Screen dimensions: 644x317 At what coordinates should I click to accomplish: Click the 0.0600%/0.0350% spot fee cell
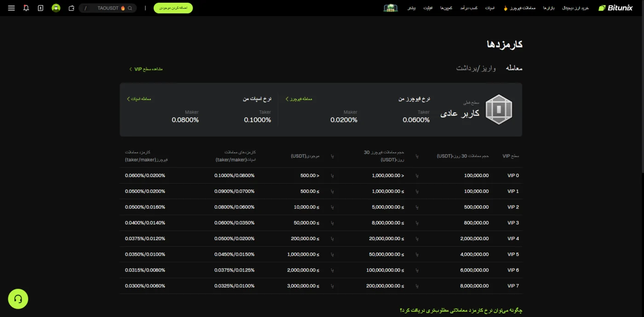(x=234, y=223)
